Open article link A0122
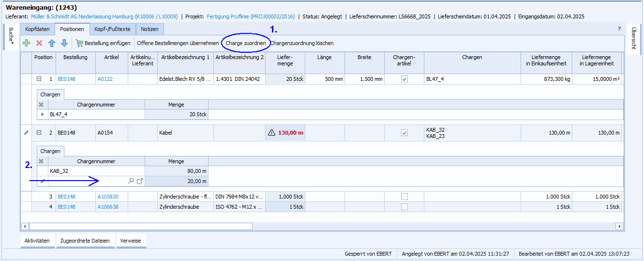The width and height of the screenshot is (644, 261). (x=105, y=79)
